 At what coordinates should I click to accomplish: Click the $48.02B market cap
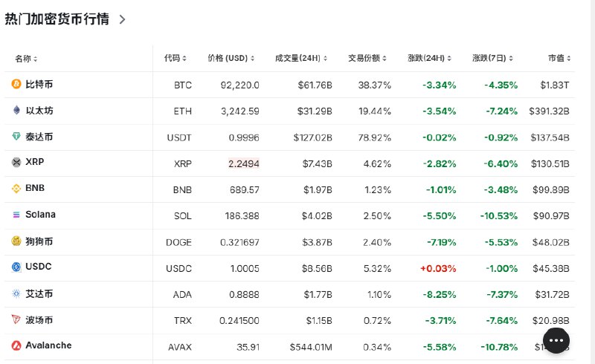[551, 242]
